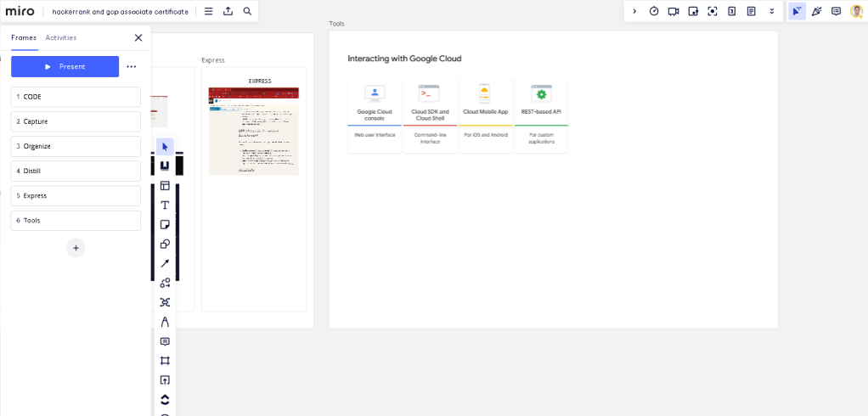Open the timer tool
868x416 pixels.
point(654,11)
